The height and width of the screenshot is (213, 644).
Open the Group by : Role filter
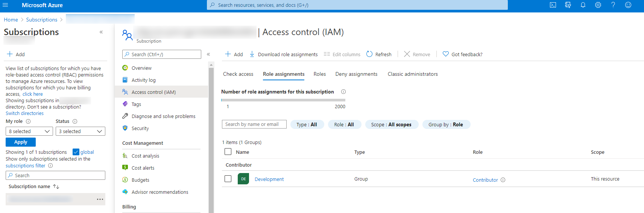point(446,124)
